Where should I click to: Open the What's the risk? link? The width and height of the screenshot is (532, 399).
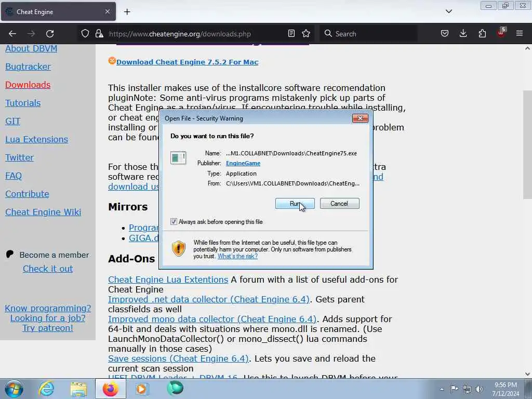[237, 256]
